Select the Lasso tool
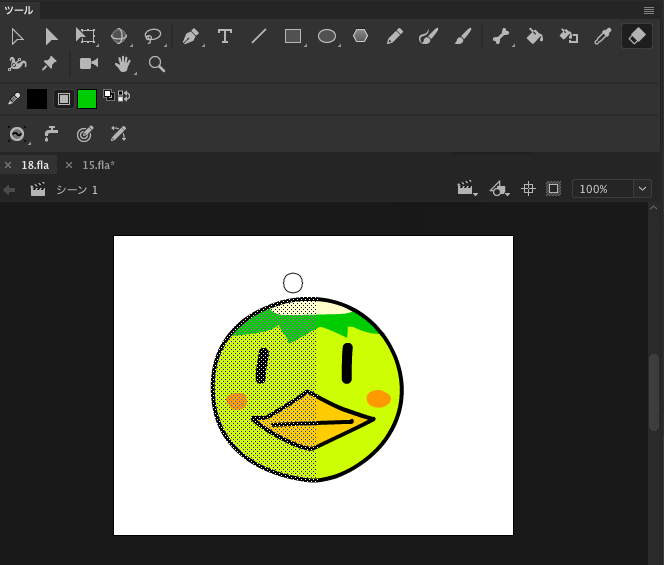This screenshot has height=565, width=664. (x=153, y=36)
